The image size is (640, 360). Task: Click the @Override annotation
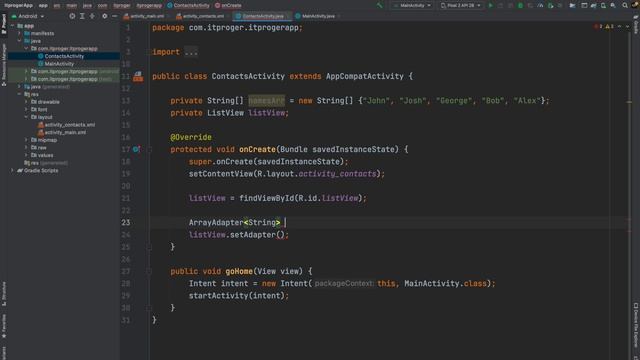191,137
